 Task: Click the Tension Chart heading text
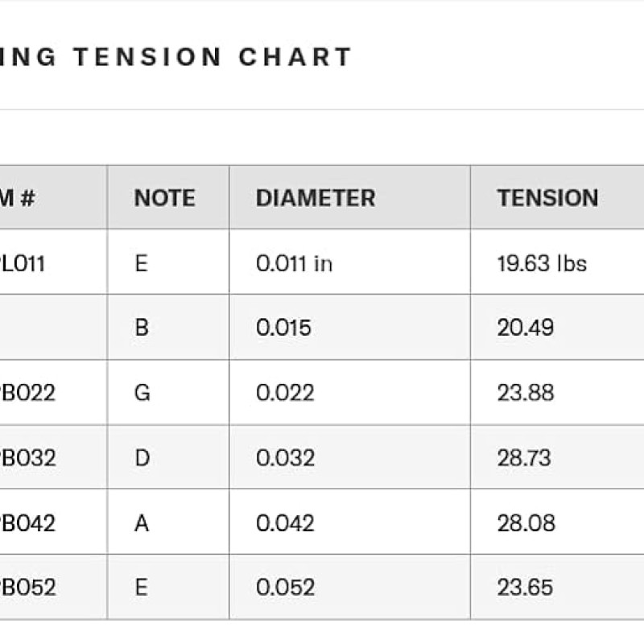(x=213, y=56)
